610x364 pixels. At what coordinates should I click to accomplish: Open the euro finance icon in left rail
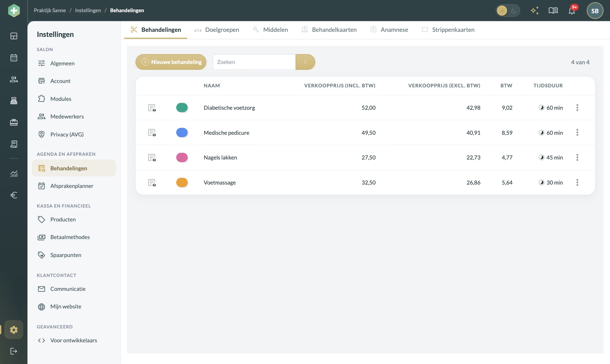pos(14,195)
